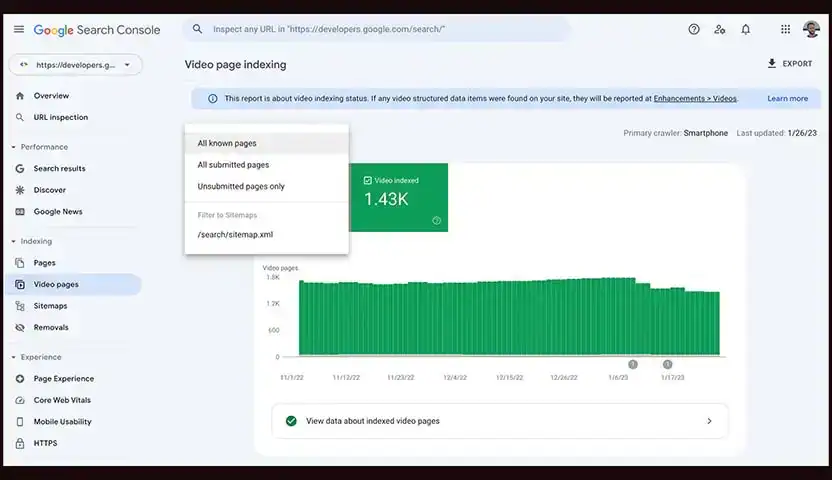Click the help icon on Video indexed card

coord(436,221)
